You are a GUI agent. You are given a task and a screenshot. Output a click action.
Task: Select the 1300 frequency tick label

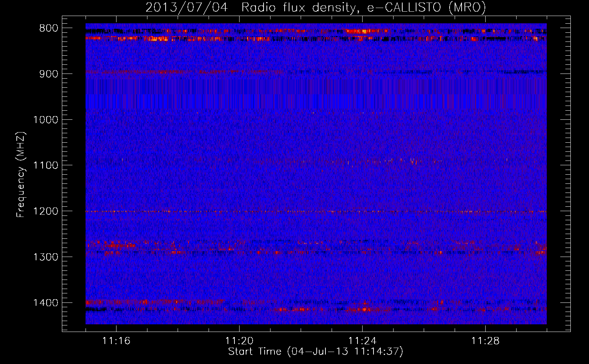(46, 257)
